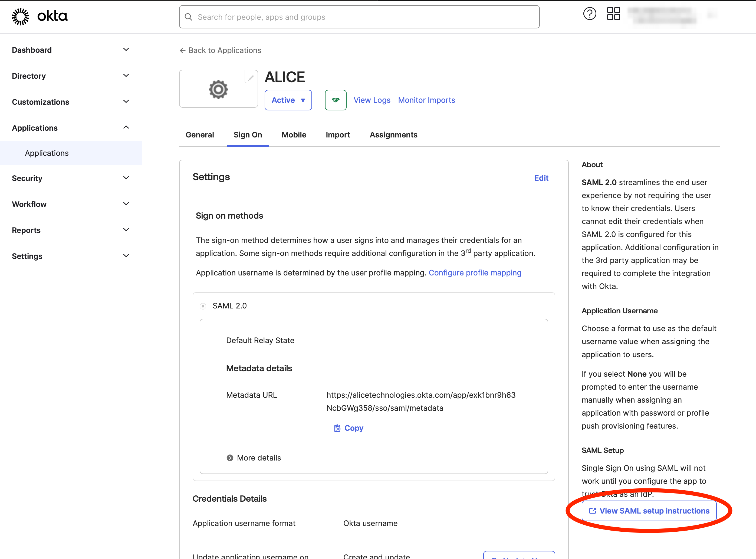Screen dimensions: 756x559
Task: Open Monitor Imports link
Action: click(x=426, y=100)
